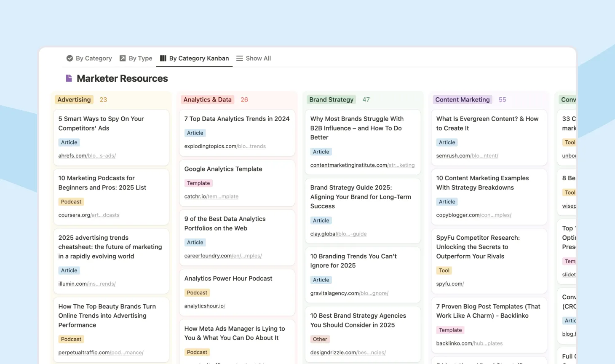615x364 pixels.
Task: Click the Content Marketing column header tag
Action: [x=462, y=99]
